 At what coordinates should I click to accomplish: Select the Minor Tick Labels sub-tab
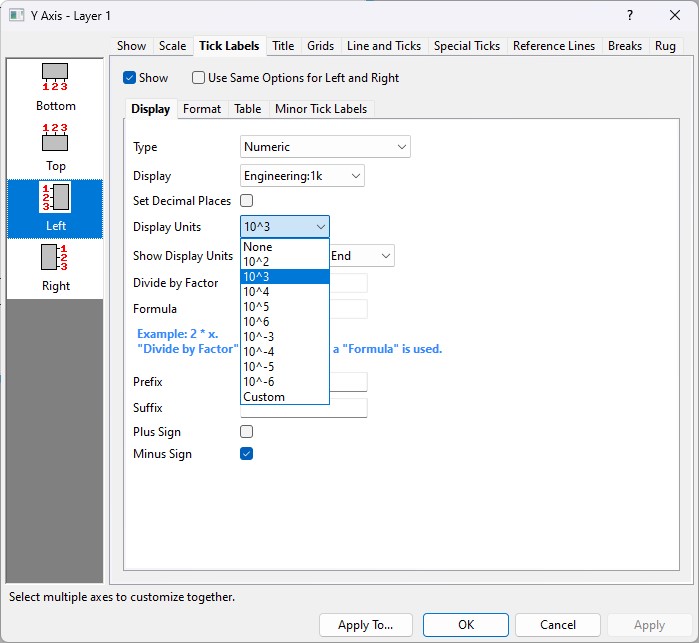point(321,109)
